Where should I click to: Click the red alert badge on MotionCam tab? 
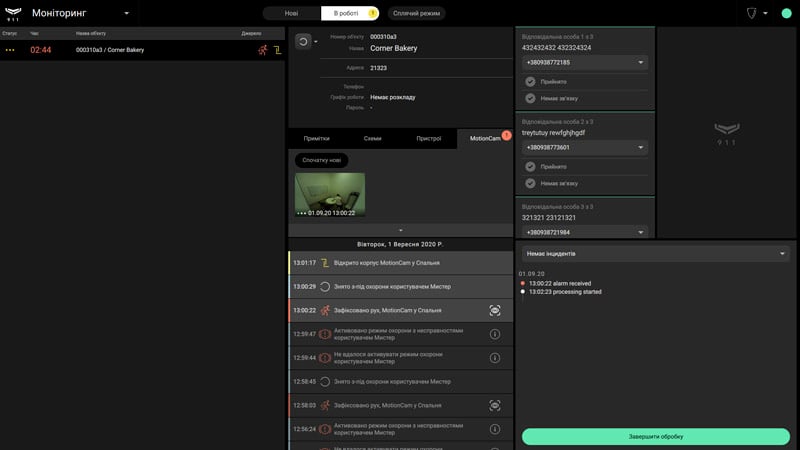click(506, 135)
